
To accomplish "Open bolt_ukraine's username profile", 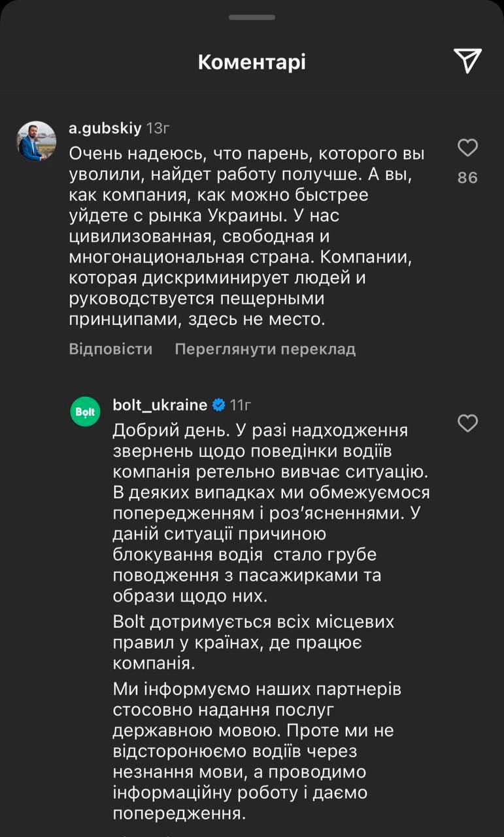I will point(160,404).
